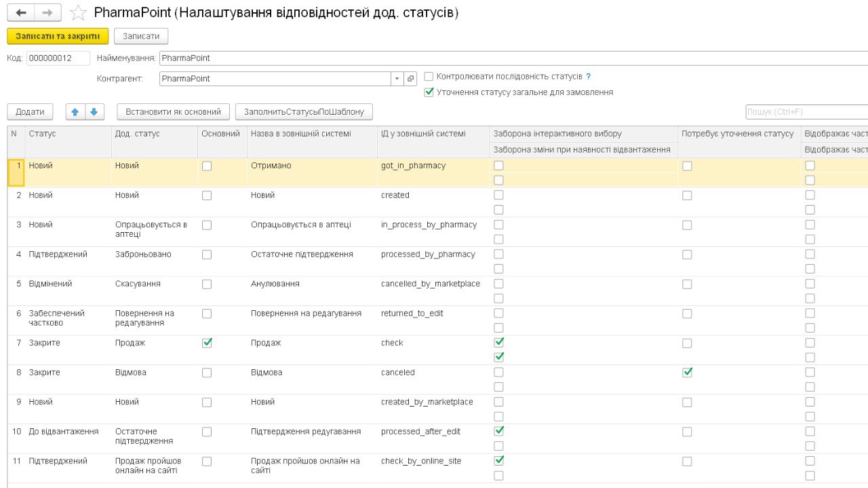This screenshot has width=868, height=488.
Task: Move selected row down with arrow icon
Action: coord(94,112)
